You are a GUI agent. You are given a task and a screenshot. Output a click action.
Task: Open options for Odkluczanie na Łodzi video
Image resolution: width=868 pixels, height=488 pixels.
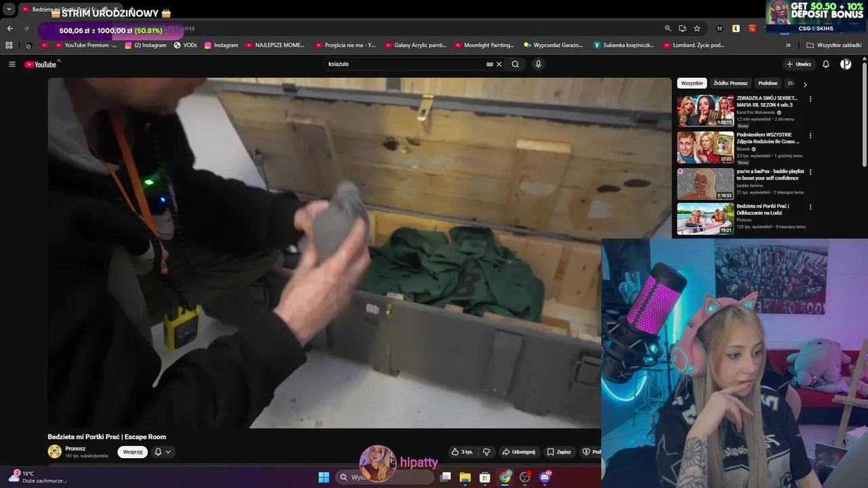(x=810, y=207)
